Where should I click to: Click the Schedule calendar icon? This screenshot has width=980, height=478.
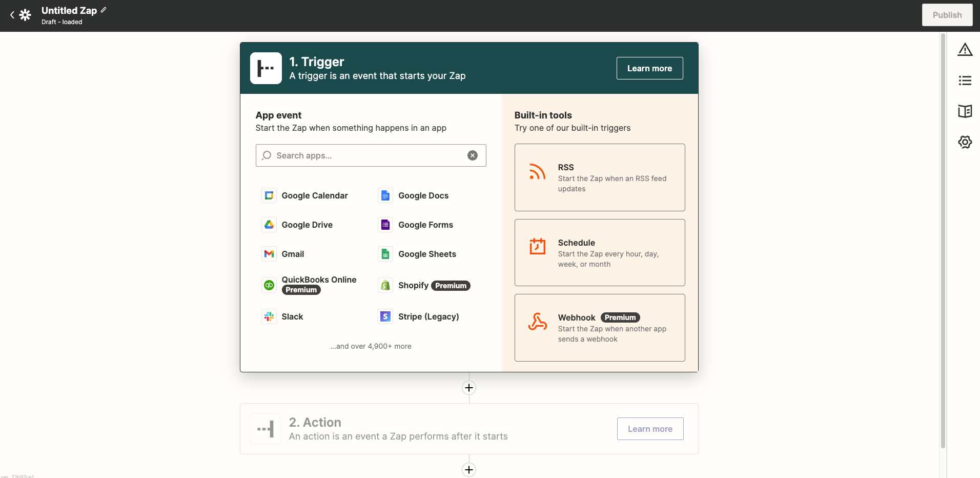tap(537, 246)
